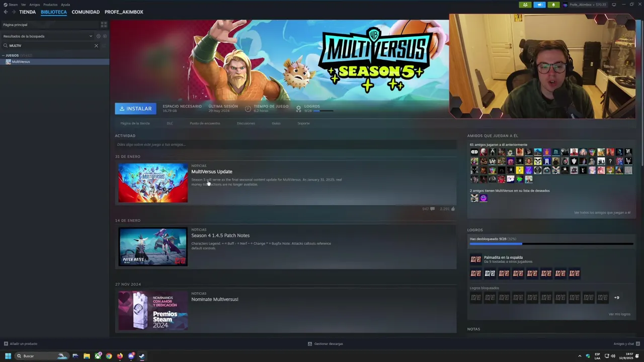
Task: Open the Productos menu
Action: coord(50,5)
